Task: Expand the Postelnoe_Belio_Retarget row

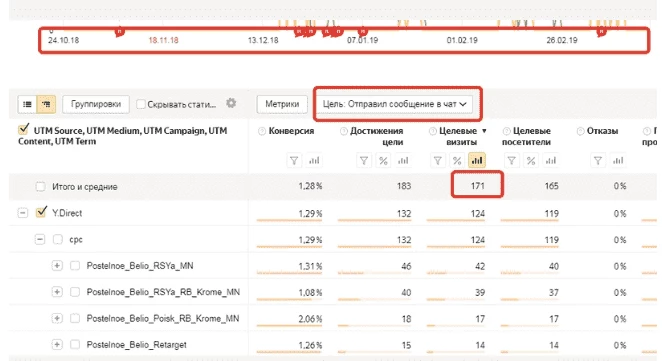Action: tap(57, 345)
